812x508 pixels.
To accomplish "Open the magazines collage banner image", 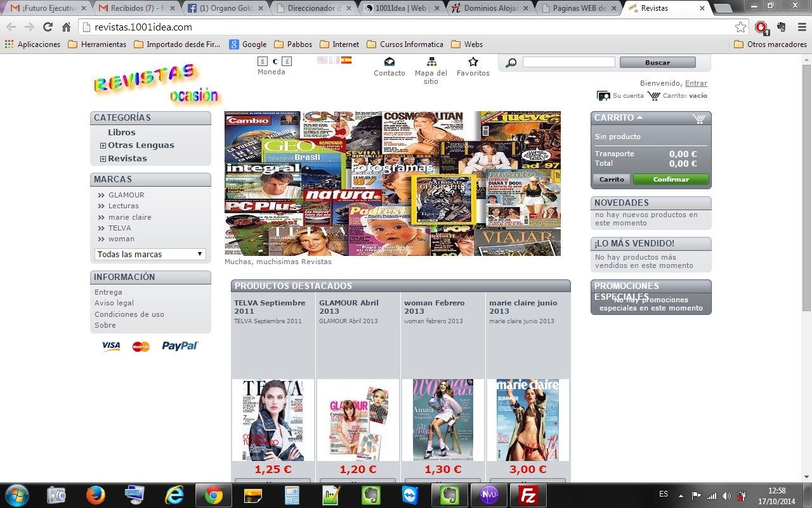I will [x=393, y=184].
